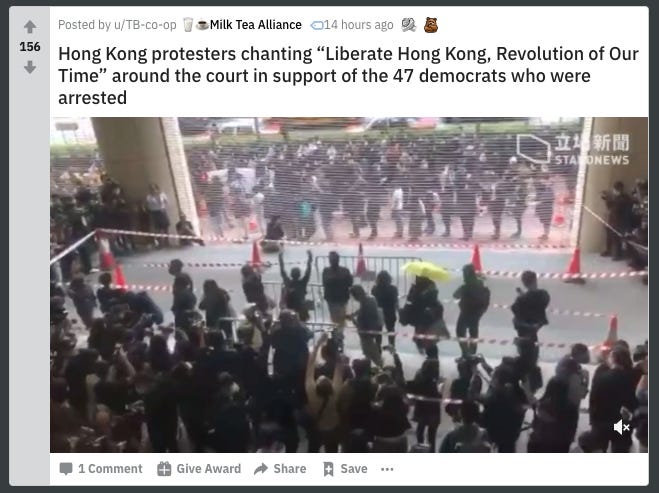Image resolution: width=659 pixels, height=493 pixels.
Task: Click the gray award icon beside timestamp
Action: click(x=408, y=25)
